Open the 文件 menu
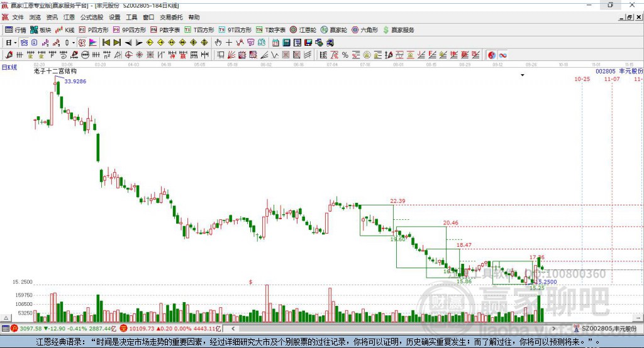Image resolution: width=644 pixels, height=348 pixels. 18,17
